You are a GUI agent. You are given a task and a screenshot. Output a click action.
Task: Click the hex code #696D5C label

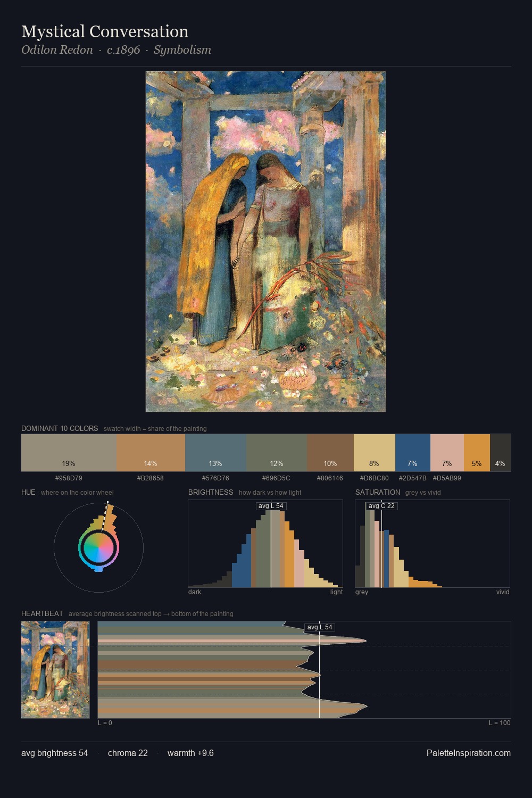276,478
